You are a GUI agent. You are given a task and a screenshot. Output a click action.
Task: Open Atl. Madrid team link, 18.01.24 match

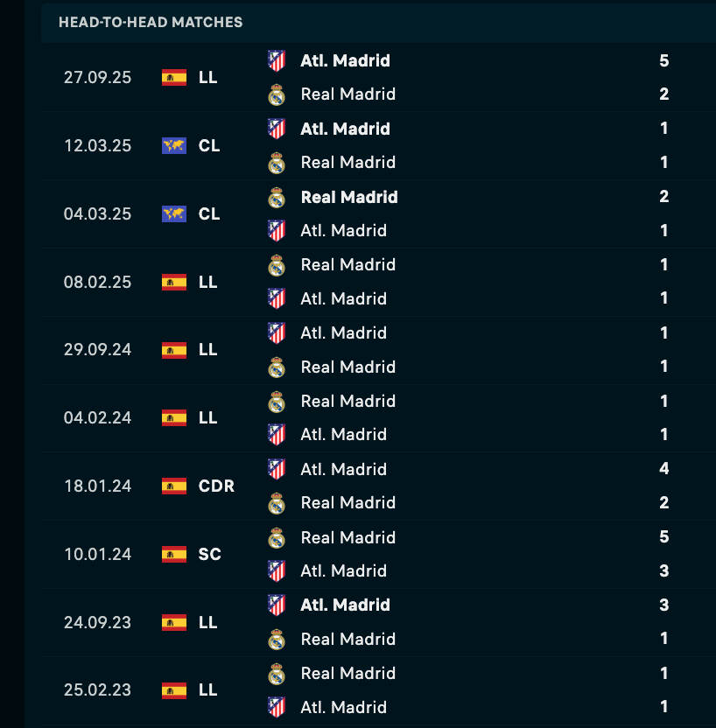[345, 469]
